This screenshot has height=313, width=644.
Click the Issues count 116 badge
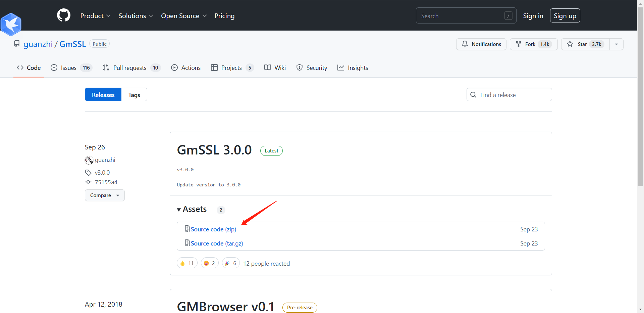87,68
